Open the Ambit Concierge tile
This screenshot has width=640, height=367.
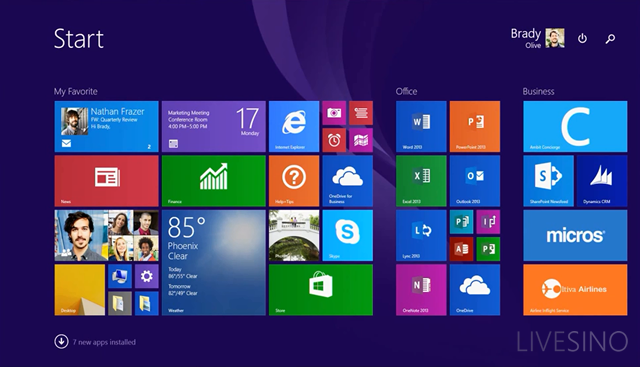(575, 127)
